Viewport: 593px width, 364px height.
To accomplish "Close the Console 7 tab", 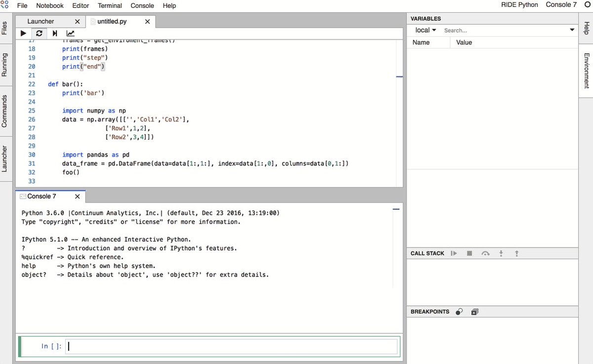I will [x=77, y=197].
